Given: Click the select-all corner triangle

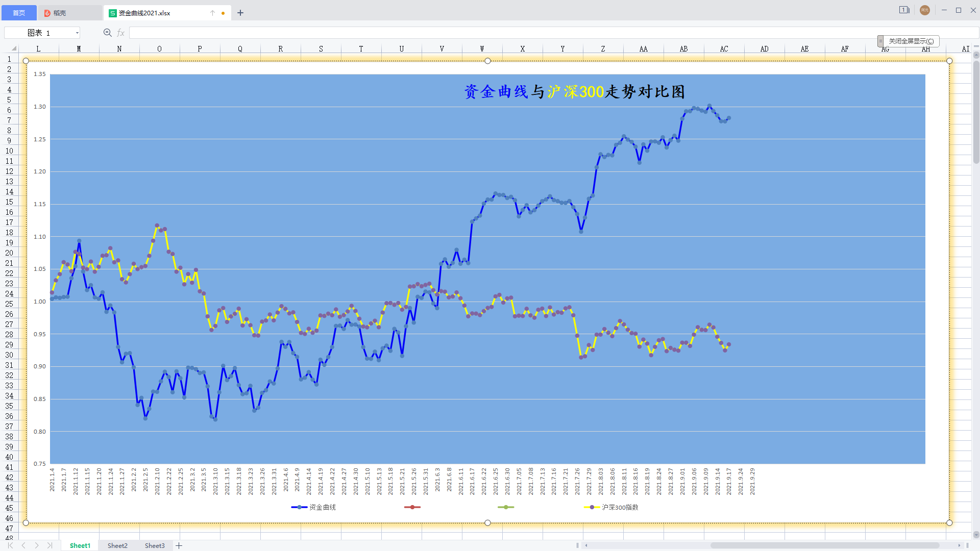Looking at the screenshot, I should click(14, 48).
